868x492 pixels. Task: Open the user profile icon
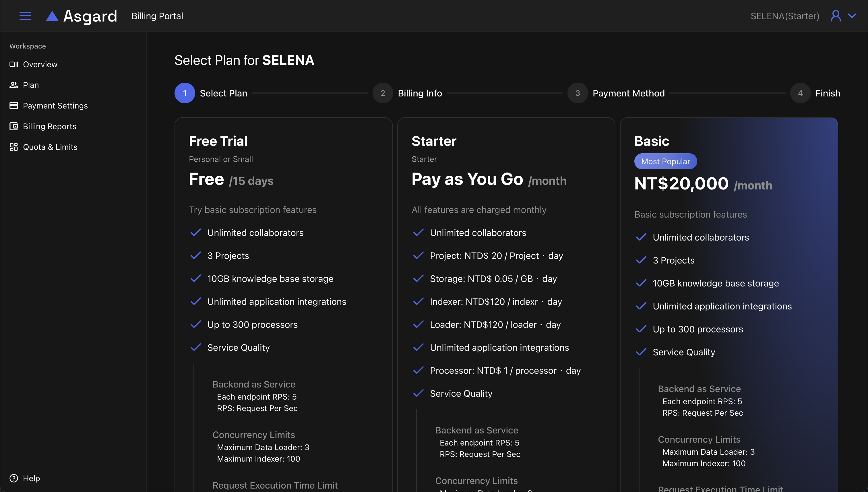click(x=835, y=16)
